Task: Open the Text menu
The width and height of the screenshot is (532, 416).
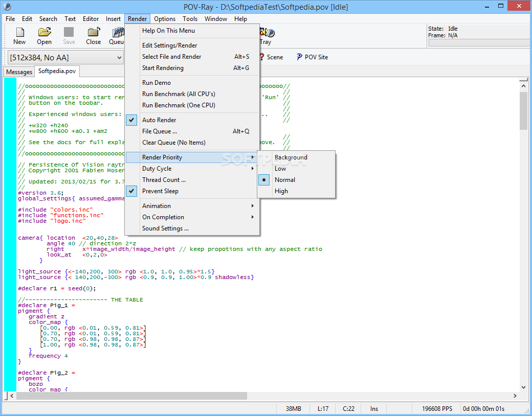Action: coord(70,19)
